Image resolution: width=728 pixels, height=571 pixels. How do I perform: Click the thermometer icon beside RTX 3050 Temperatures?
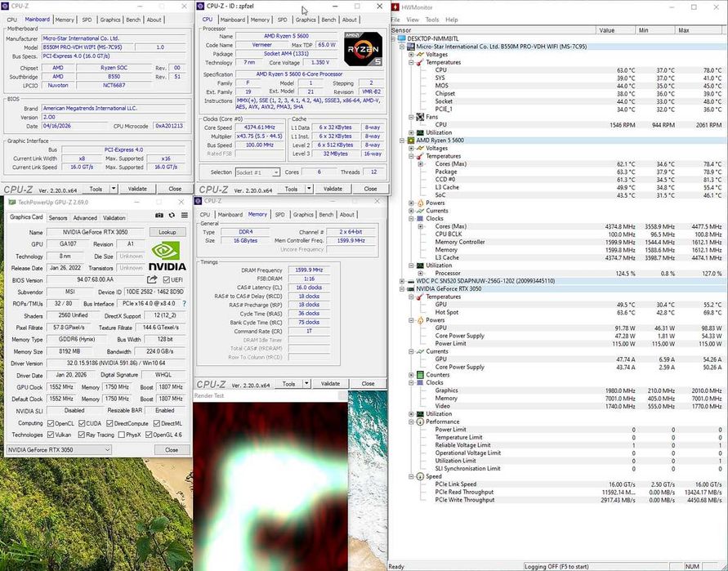coord(420,297)
